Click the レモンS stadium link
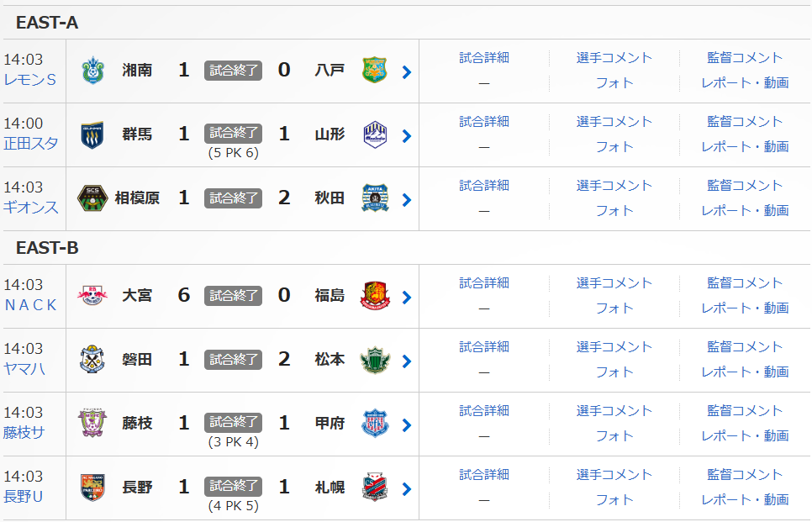The width and height of the screenshot is (812, 522). (x=29, y=80)
